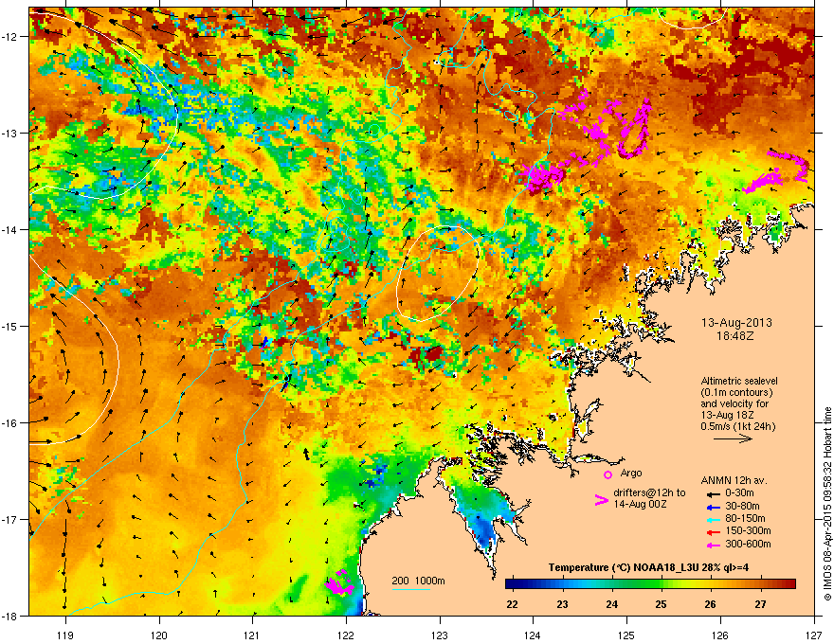Click the temperature color bar near 25
Image resolution: width=834 pixels, height=644 pixels.
click(x=662, y=584)
